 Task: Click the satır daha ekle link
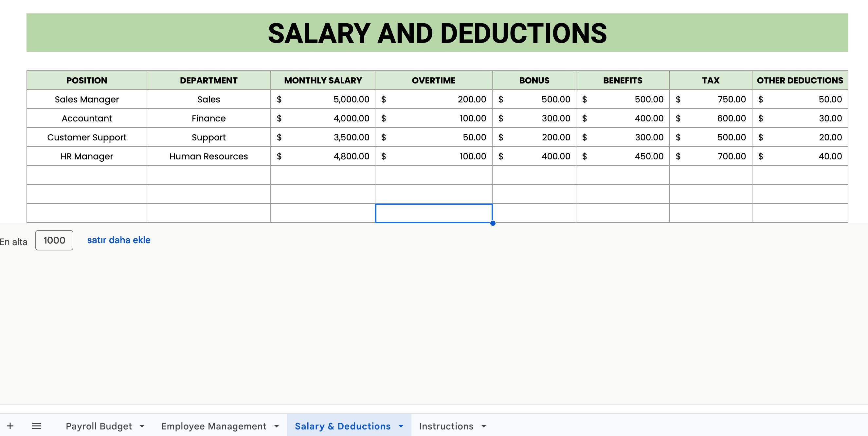[x=118, y=240]
